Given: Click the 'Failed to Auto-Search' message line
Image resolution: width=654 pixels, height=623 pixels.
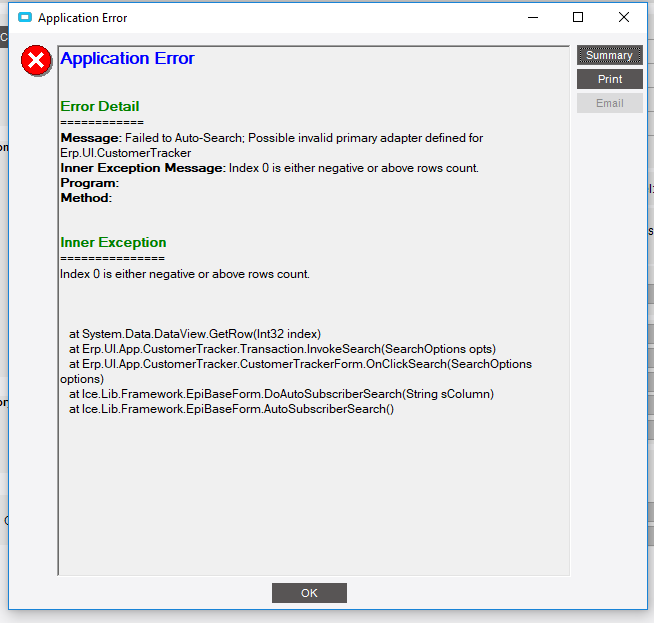Looking at the screenshot, I should (272, 138).
